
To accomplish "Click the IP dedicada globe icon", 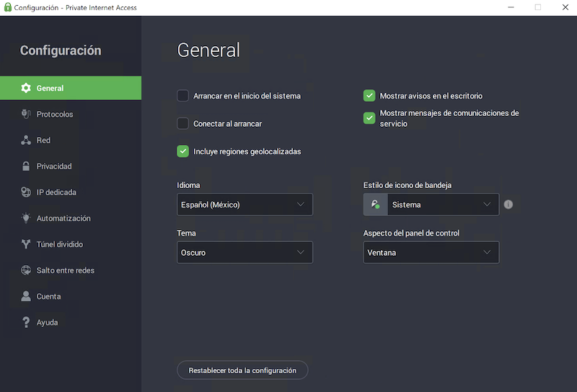I will pyautogui.click(x=26, y=192).
